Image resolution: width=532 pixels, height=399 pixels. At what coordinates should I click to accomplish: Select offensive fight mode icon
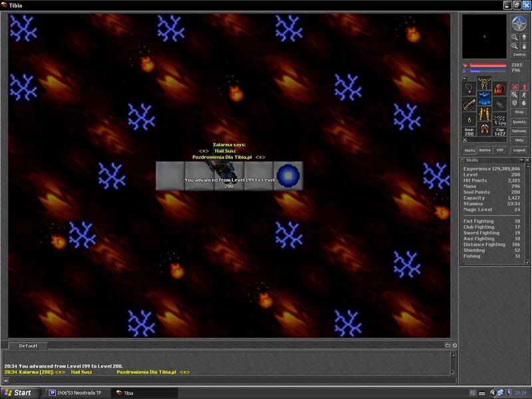pos(515,87)
